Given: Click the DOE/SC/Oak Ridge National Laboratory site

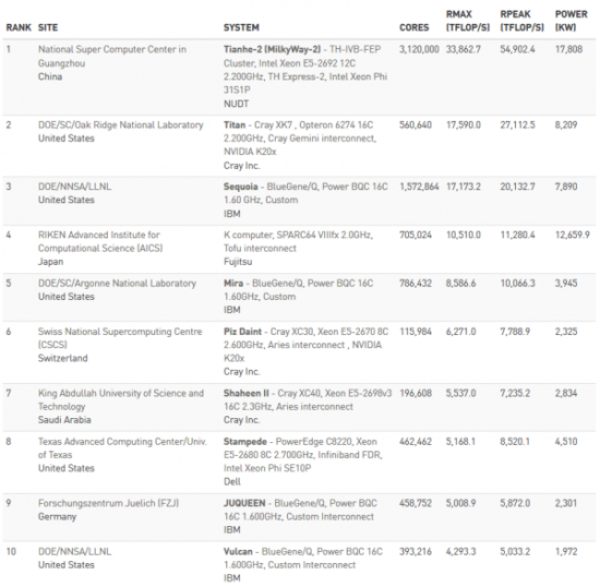Looking at the screenshot, I should (116, 125).
